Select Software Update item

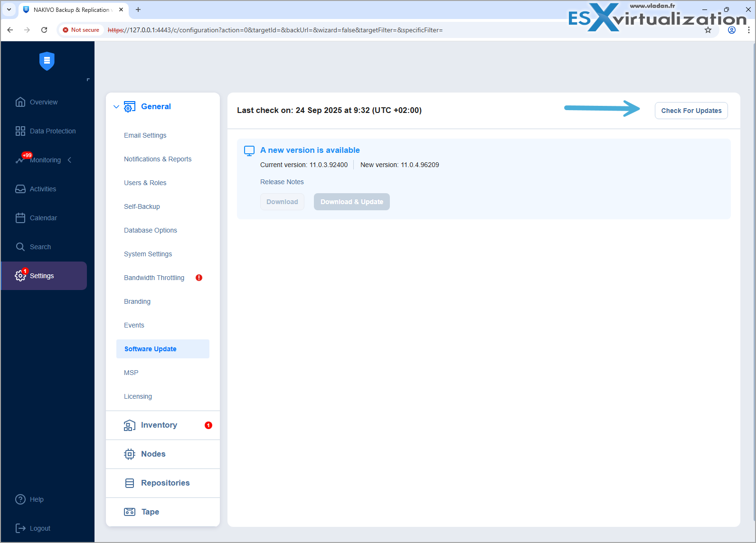tap(163, 349)
